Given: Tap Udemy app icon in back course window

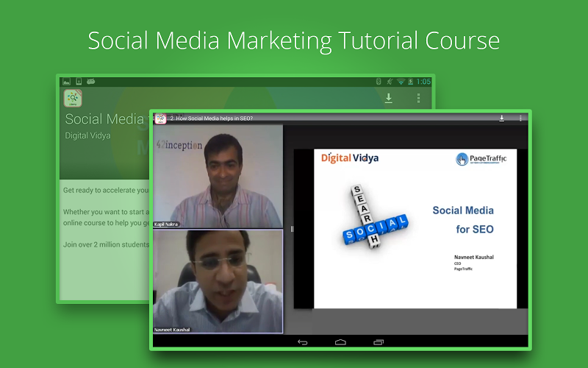Looking at the screenshot, I should click(73, 98).
